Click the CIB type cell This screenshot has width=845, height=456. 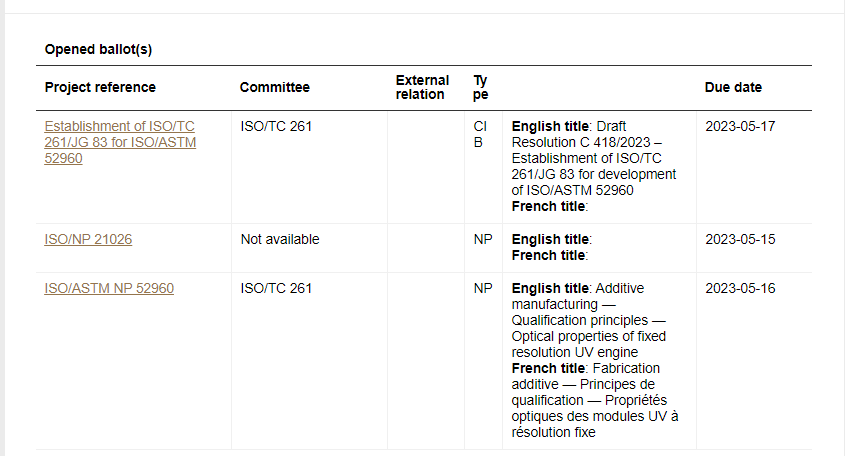480,134
